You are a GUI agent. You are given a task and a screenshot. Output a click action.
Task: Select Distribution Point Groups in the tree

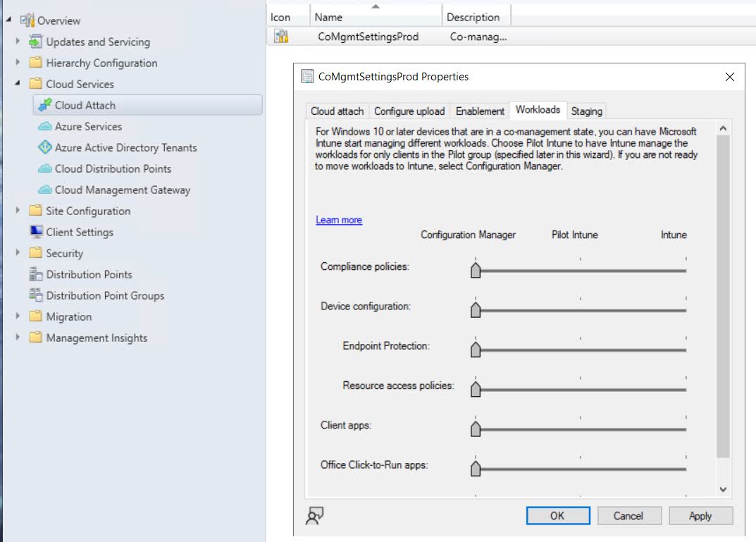point(105,295)
